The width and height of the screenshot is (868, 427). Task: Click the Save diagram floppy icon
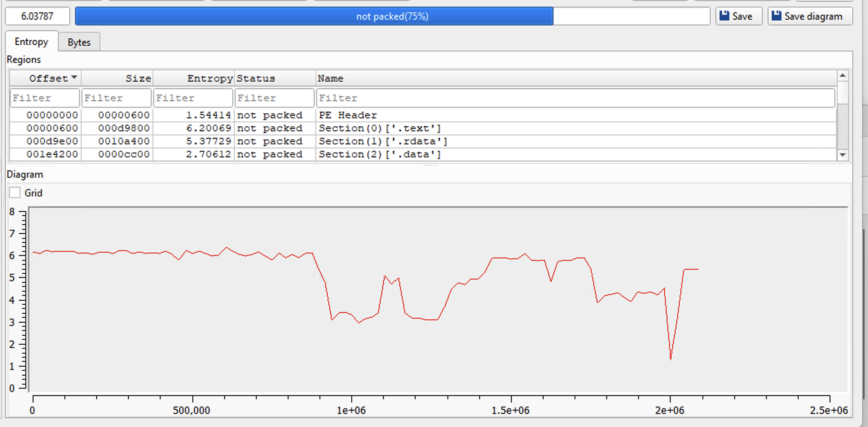pos(777,16)
